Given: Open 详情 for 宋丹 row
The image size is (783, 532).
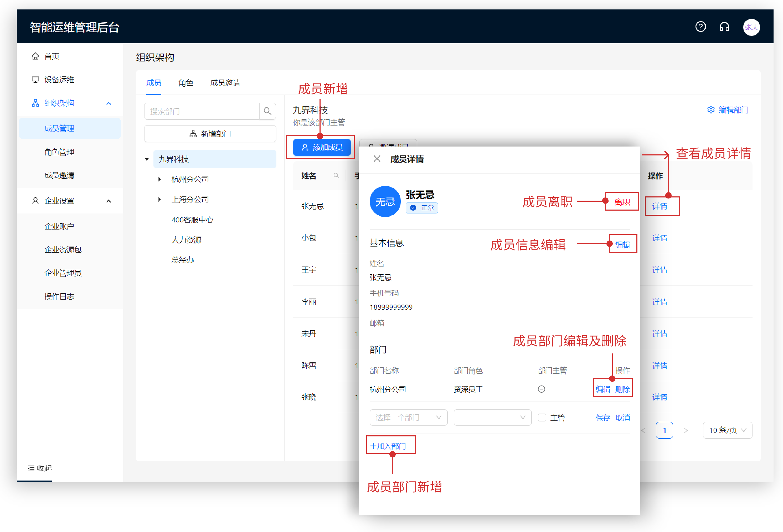Looking at the screenshot, I should point(659,334).
